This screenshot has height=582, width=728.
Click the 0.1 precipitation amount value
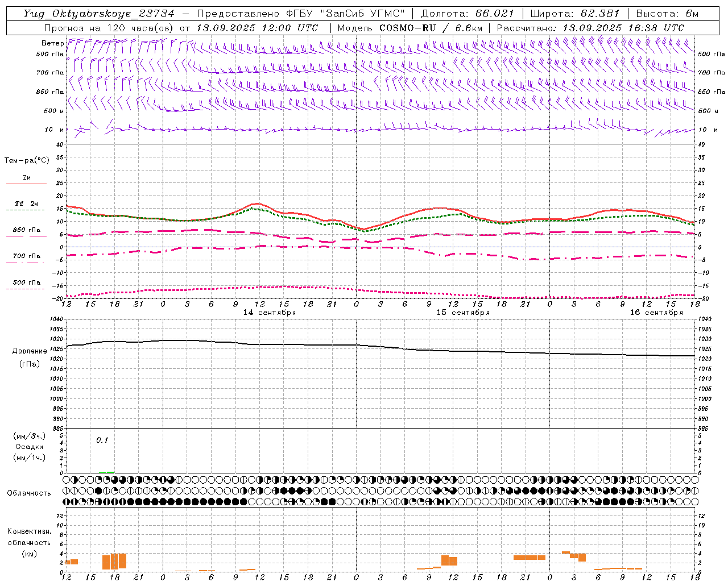[x=102, y=440]
